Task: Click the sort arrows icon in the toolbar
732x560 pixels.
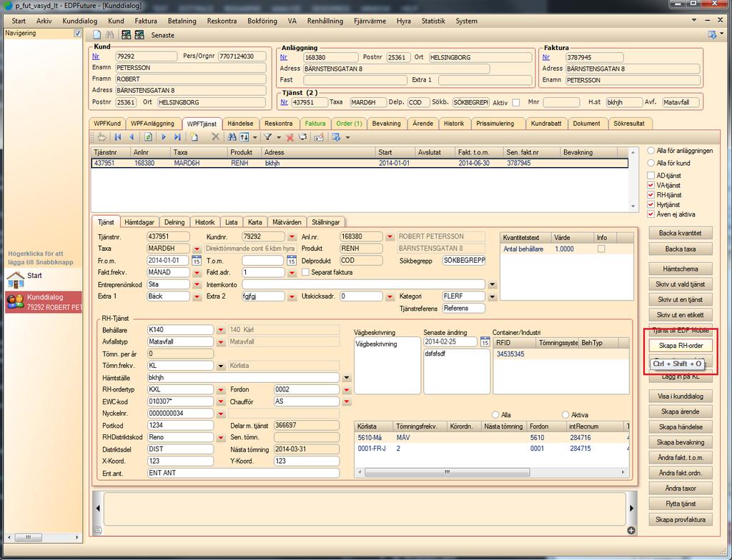Action: click(244, 137)
